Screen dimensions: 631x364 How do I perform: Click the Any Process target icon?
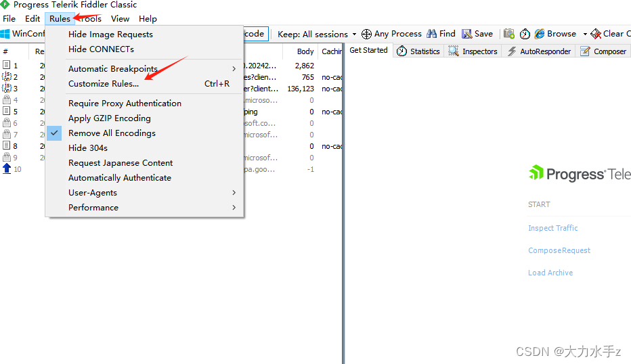366,35
